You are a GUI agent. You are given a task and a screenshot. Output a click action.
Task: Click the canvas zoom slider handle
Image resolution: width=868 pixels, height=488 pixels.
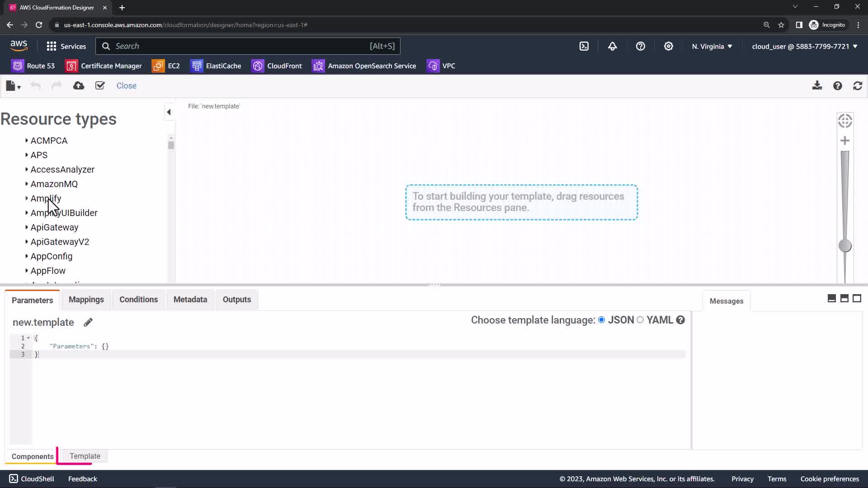(845, 246)
